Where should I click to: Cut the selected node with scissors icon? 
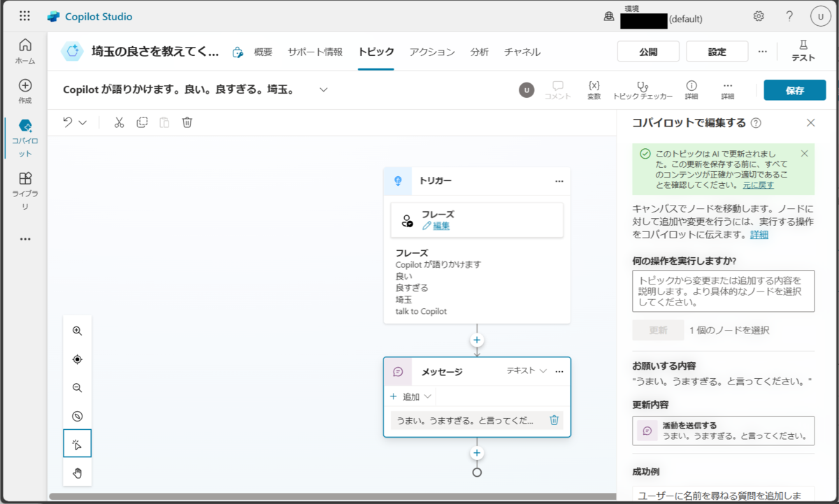[x=119, y=122]
